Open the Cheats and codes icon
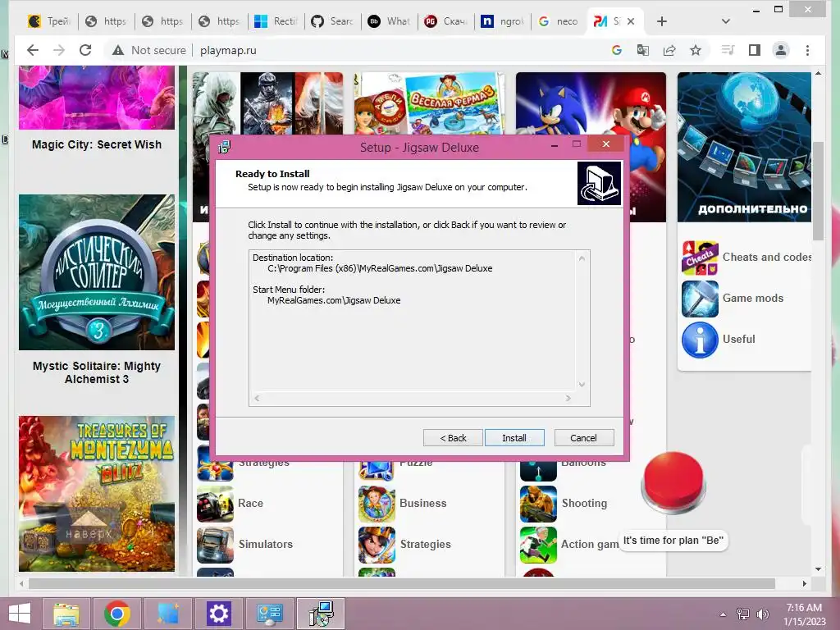 (x=700, y=257)
